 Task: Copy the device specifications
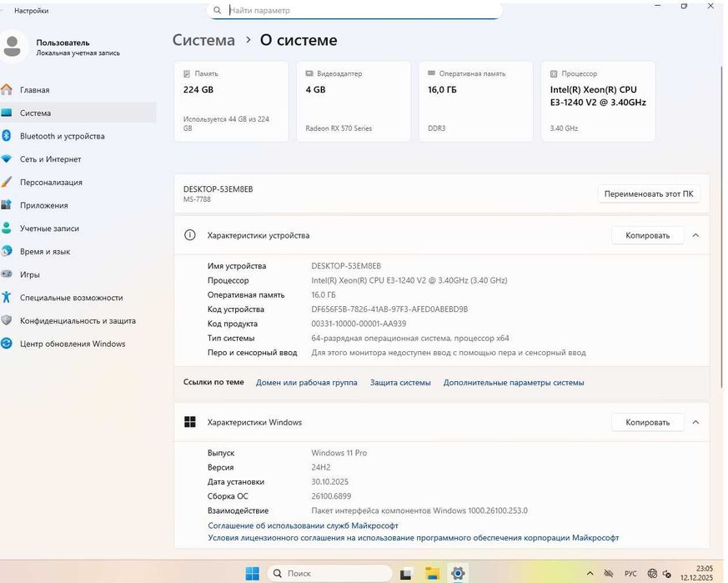coord(647,235)
